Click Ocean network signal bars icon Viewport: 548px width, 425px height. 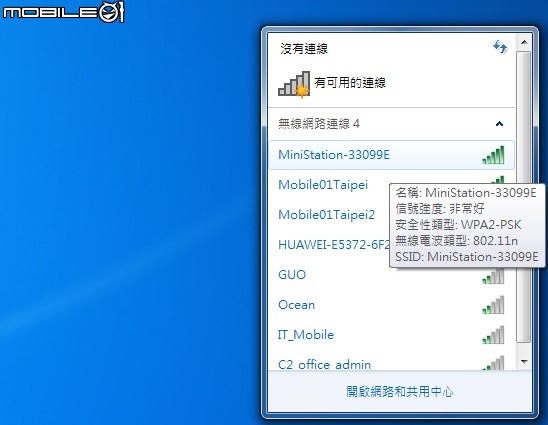click(x=493, y=305)
